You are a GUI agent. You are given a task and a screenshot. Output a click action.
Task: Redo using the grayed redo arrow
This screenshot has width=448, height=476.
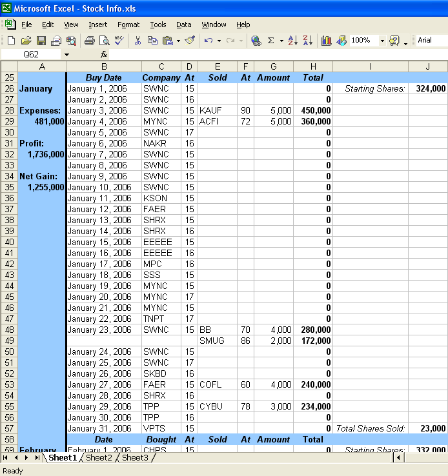point(230,41)
